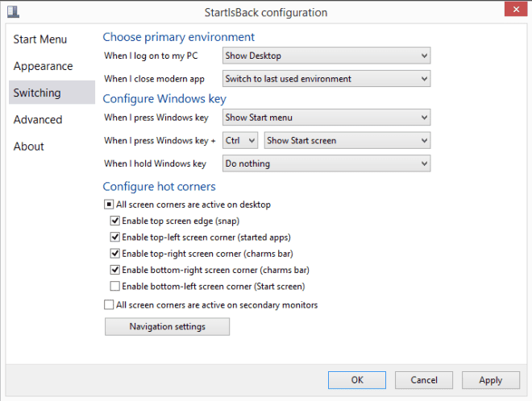532x401 pixels.
Task: Open the 'When I press Windows key' Show Start menu dropdown
Action: 326,118
